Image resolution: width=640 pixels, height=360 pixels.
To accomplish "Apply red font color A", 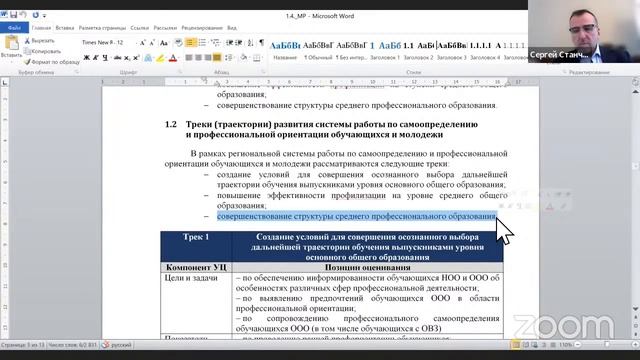I will (173, 58).
